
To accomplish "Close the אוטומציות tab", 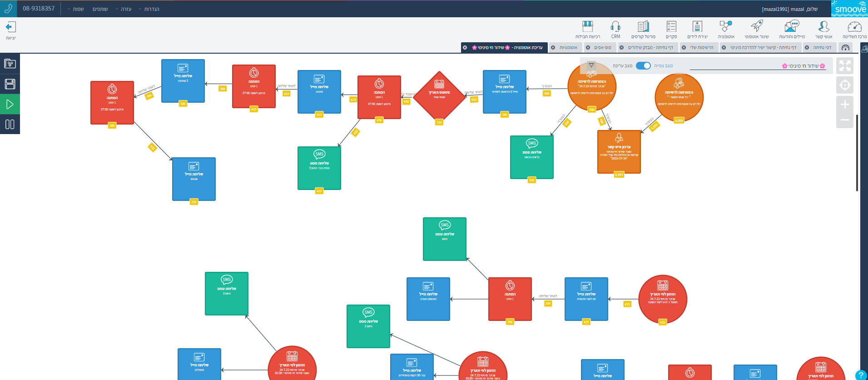I will click(x=553, y=48).
